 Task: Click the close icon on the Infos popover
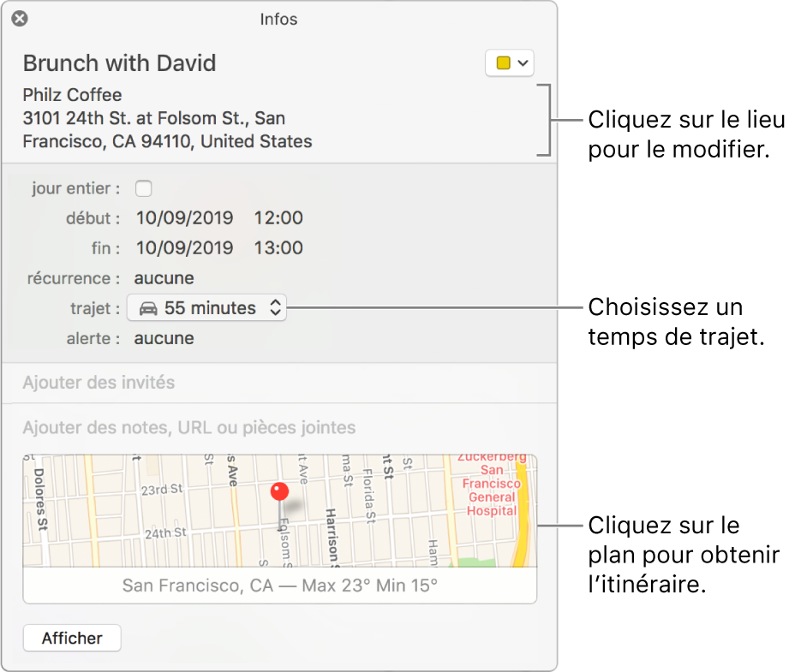click(19, 18)
